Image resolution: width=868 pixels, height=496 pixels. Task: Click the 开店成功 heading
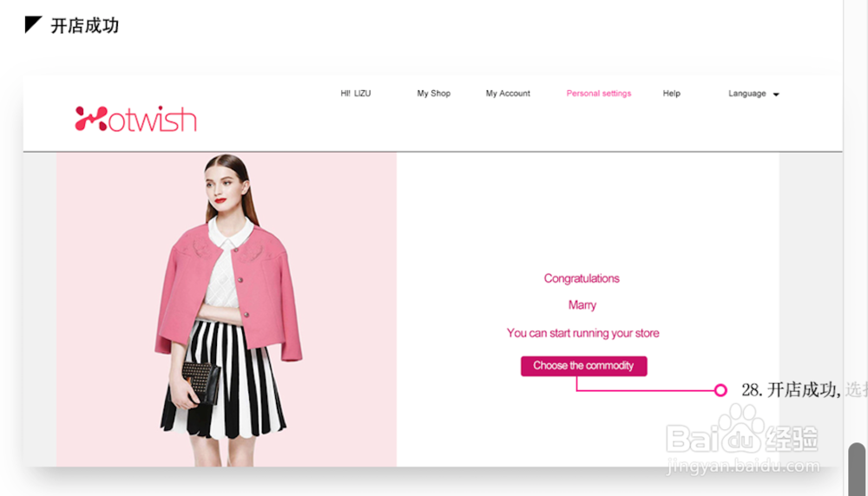click(x=85, y=25)
